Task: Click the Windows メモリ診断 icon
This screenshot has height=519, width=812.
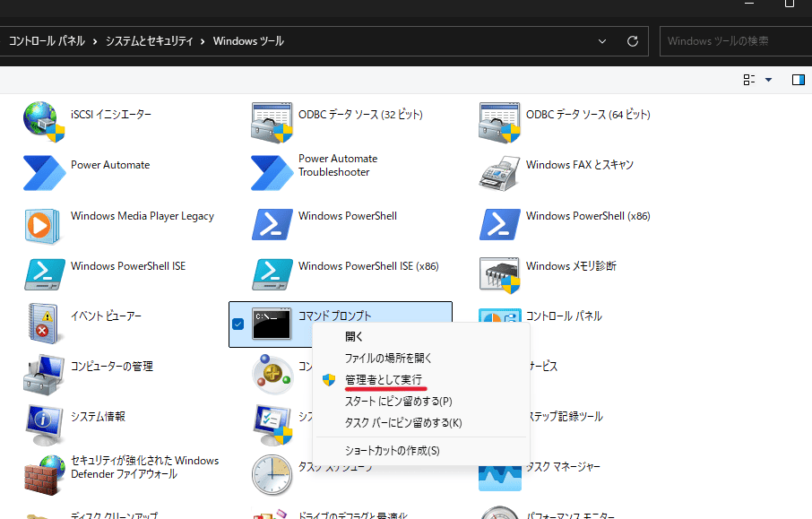Action: (500, 275)
